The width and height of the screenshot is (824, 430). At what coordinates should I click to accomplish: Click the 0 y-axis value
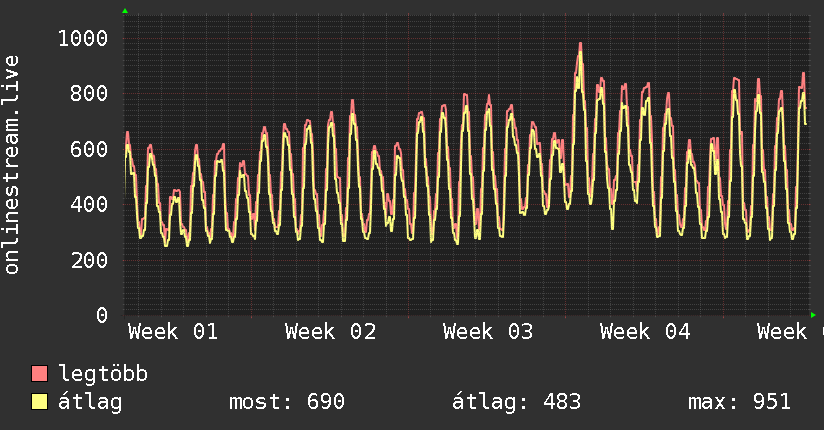[101, 315]
